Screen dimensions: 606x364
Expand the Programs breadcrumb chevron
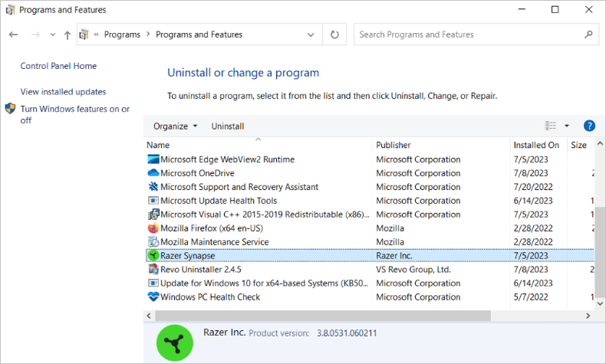(148, 34)
